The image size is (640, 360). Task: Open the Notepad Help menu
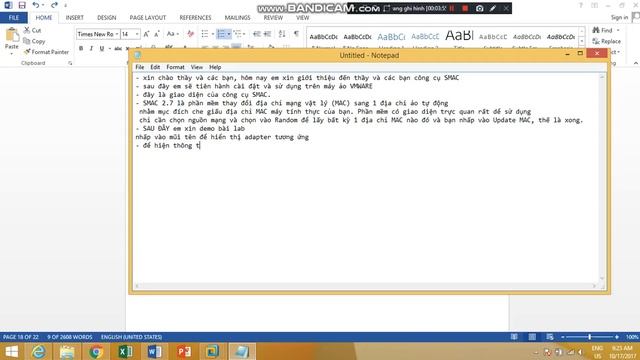(x=215, y=67)
